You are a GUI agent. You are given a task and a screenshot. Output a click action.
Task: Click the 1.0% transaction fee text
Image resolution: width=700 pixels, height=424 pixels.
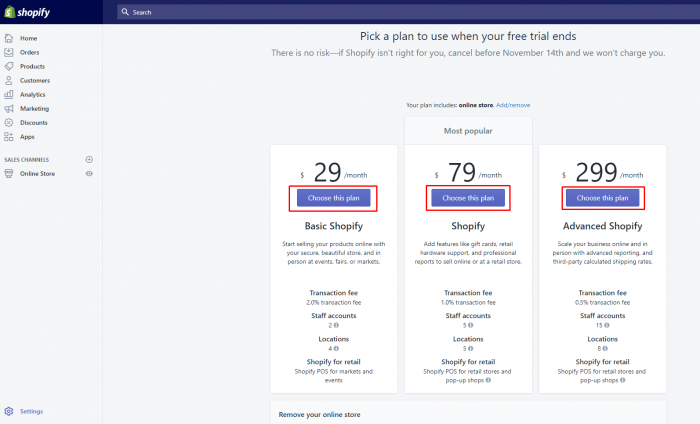tap(468, 303)
